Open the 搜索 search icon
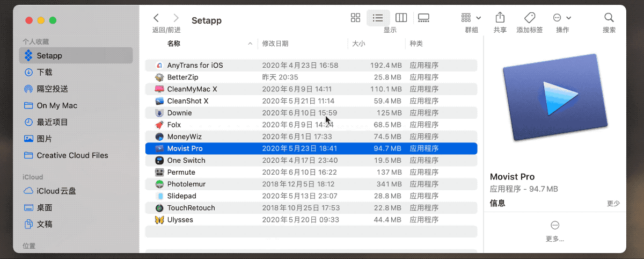This screenshot has width=644, height=259. [x=609, y=17]
